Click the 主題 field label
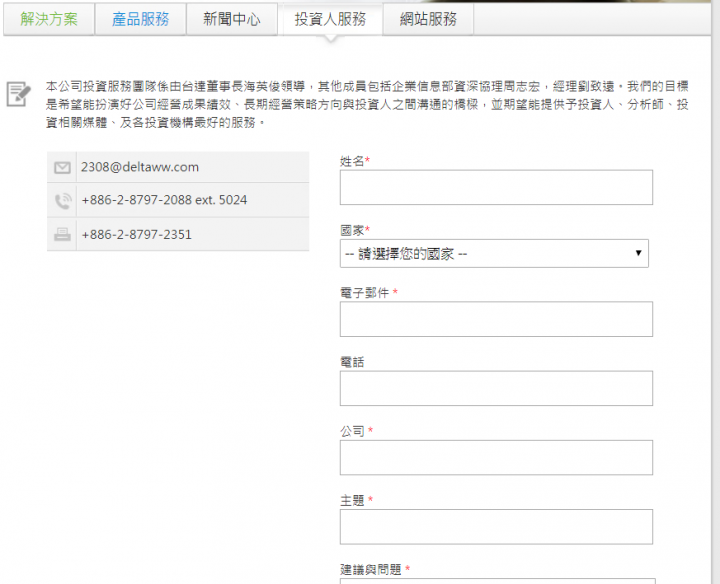720x584 pixels. pyautogui.click(x=356, y=500)
